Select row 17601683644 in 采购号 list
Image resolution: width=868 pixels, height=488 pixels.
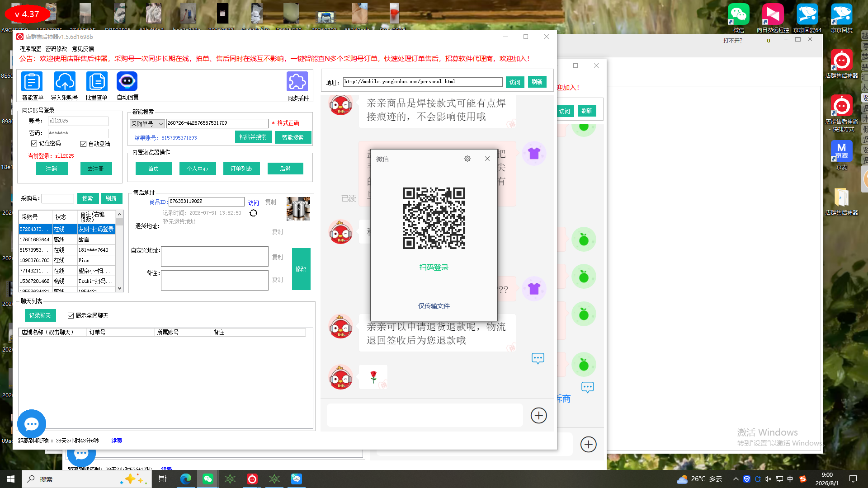pos(67,239)
